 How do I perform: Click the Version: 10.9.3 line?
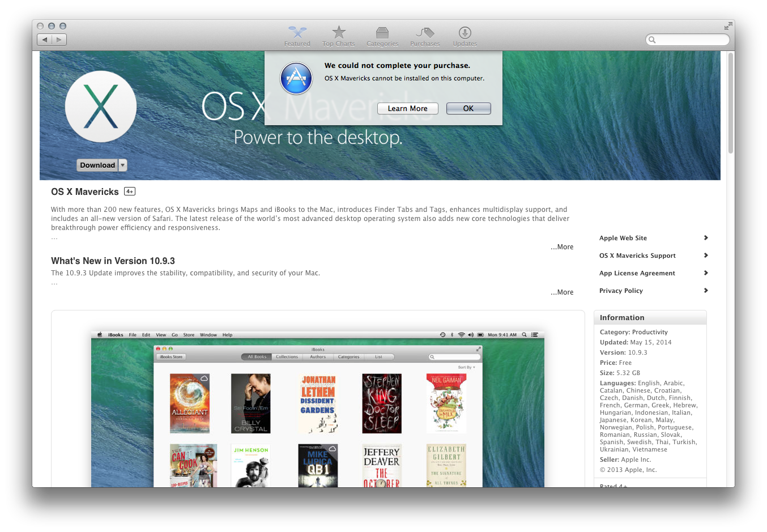pyautogui.click(x=624, y=353)
